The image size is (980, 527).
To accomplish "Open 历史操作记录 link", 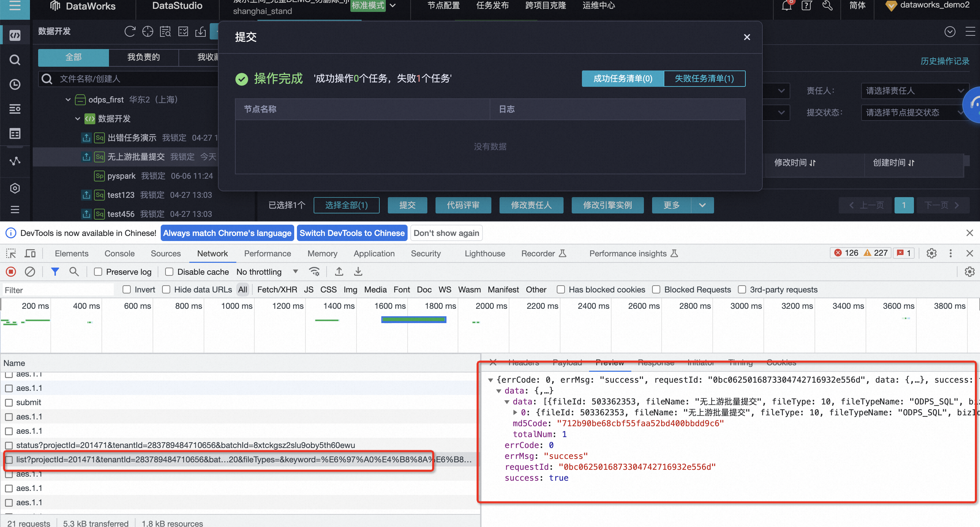I will (x=945, y=61).
